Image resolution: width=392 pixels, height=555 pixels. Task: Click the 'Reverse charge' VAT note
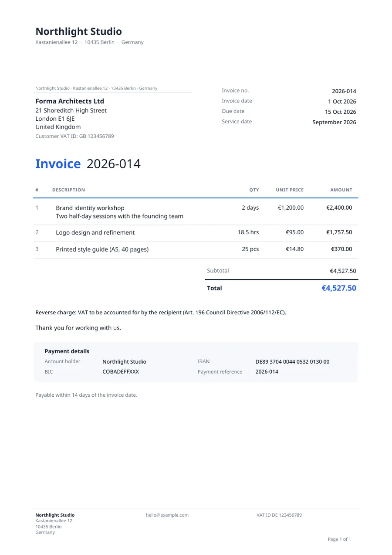coord(161,313)
